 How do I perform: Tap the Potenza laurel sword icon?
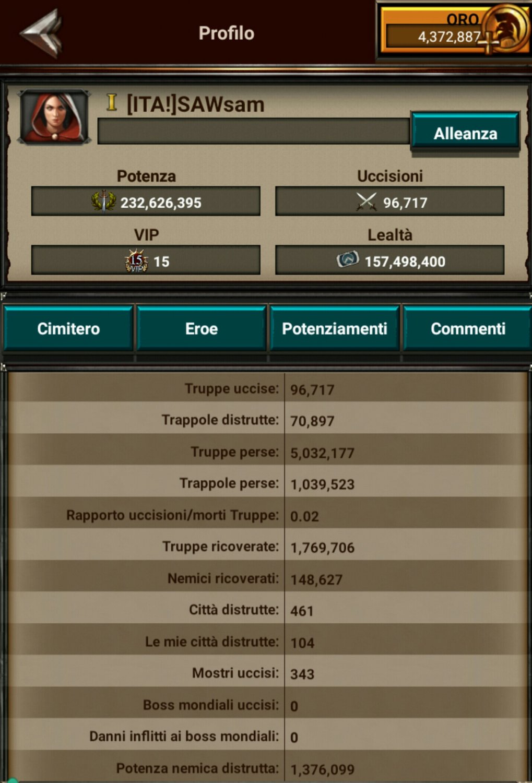tap(104, 201)
